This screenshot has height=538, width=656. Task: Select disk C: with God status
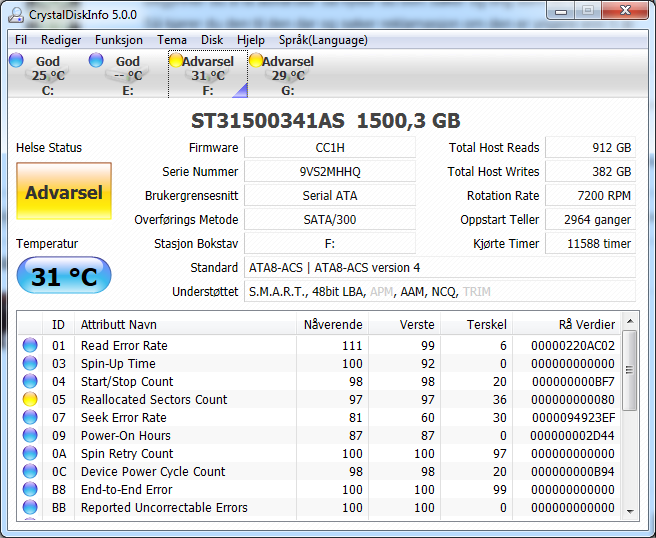[48, 75]
